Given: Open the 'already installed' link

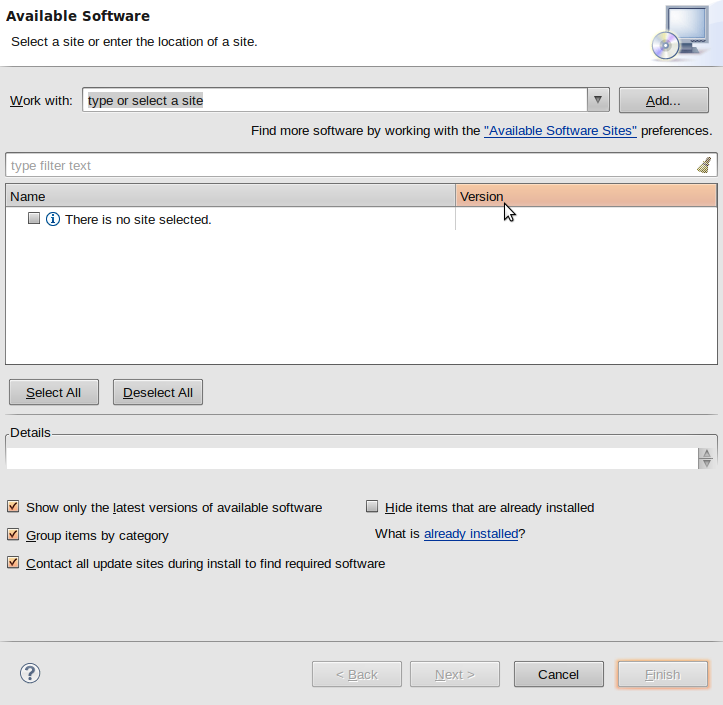Looking at the screenshot, I should click(x=471, y=534).
